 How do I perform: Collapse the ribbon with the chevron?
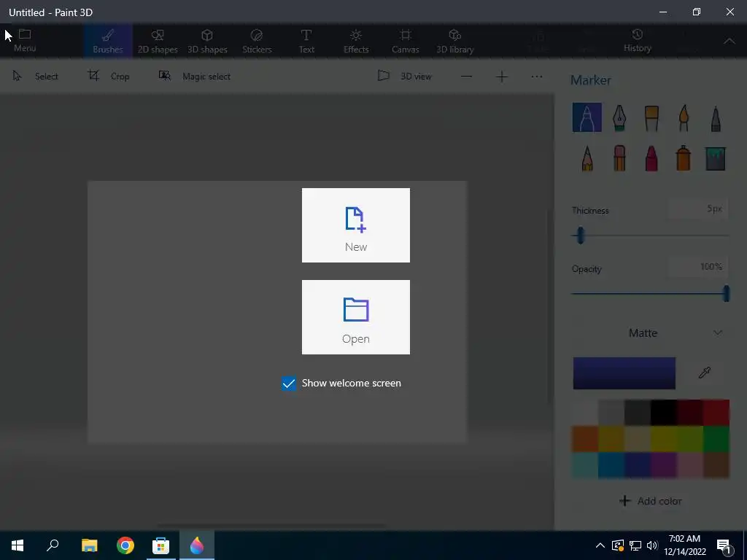(x=729, y=42)
